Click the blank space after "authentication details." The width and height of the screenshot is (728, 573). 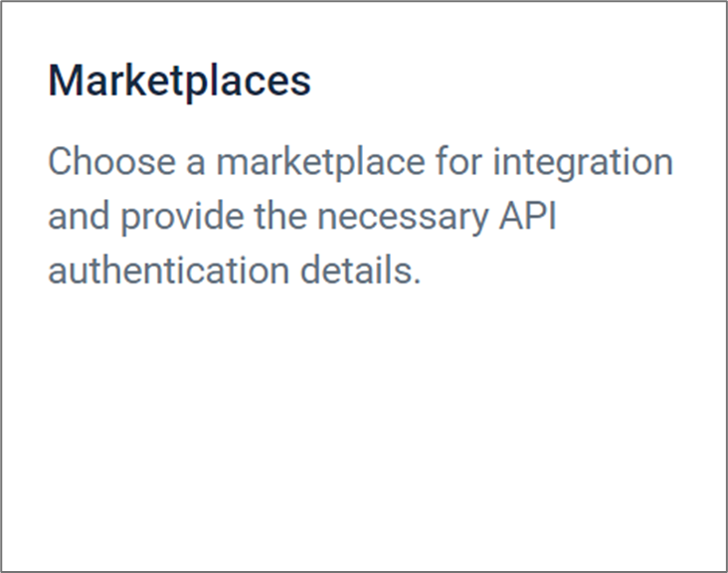[x=557, y=271]
